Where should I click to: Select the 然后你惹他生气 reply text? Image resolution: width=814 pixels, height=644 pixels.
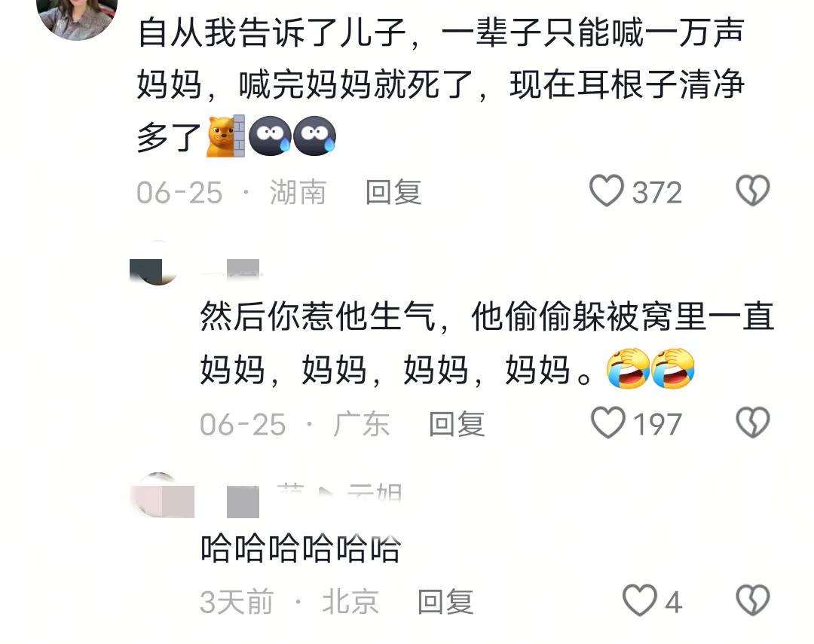487,343
